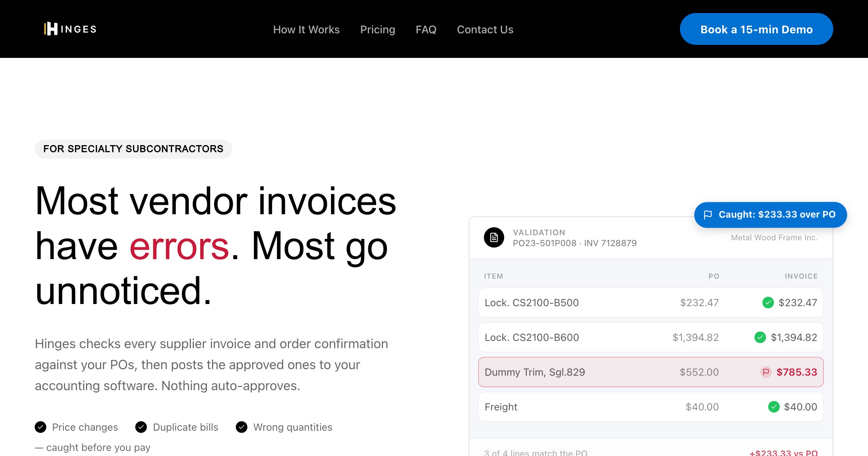Image resolution: width=868 pixels, height=456 pixels.
Task: Click the flag icon in Caught badge
Action: [708, 215]
